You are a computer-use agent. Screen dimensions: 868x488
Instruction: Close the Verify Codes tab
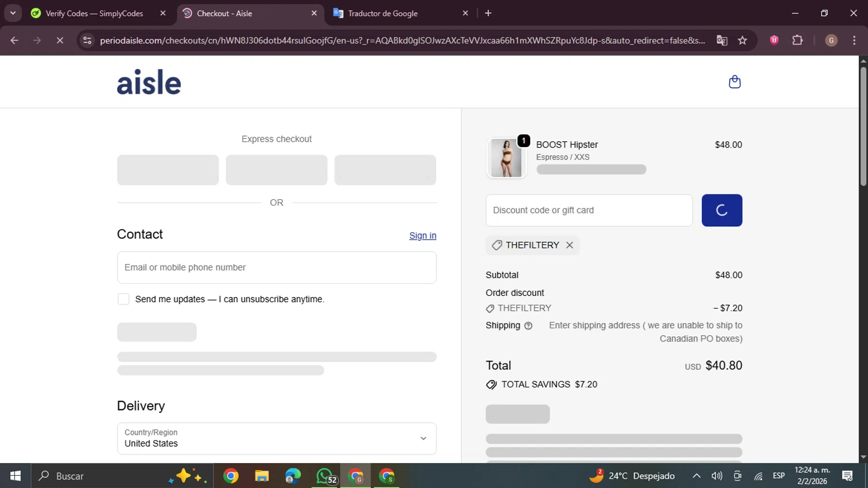tap(163, 13)
